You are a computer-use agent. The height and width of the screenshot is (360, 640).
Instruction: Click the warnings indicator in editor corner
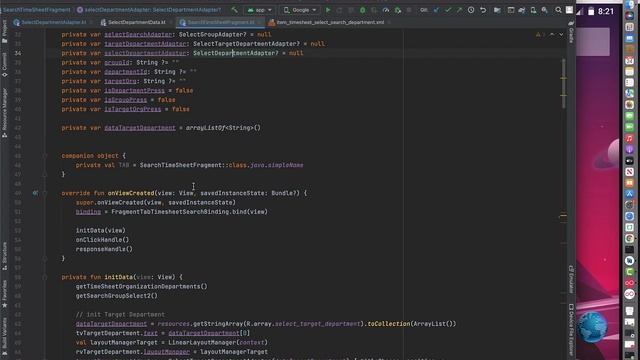[x=540, y=35]
